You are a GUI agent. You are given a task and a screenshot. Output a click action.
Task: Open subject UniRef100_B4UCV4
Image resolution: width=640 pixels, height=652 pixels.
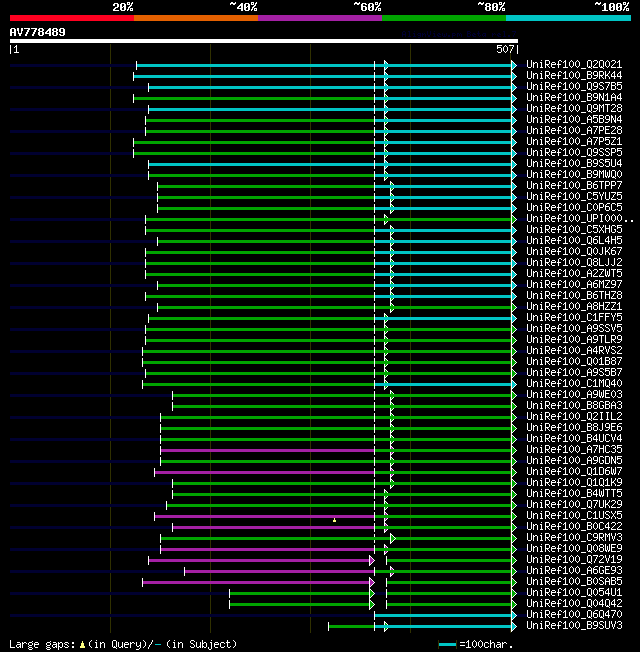[574, 438]
